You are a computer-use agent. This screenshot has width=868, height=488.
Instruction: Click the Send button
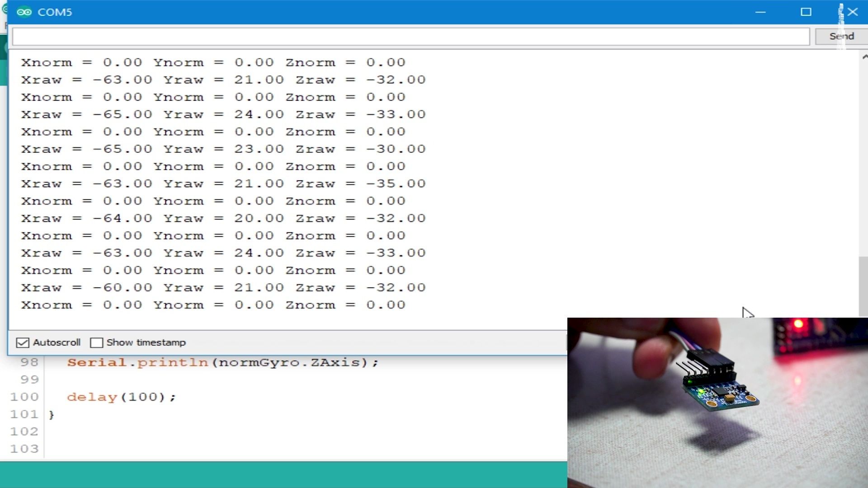(x=841, y=36)
